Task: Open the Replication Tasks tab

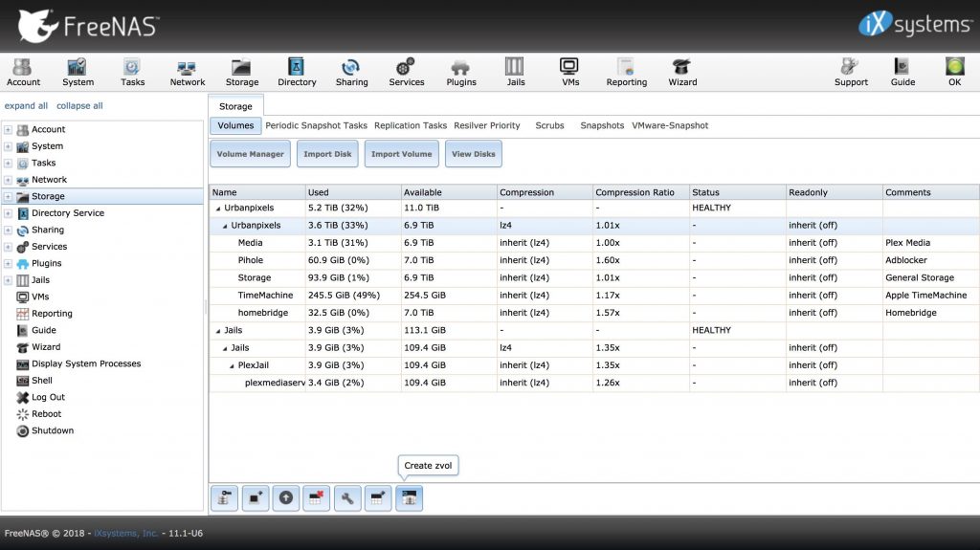Action: coord(411,125)
